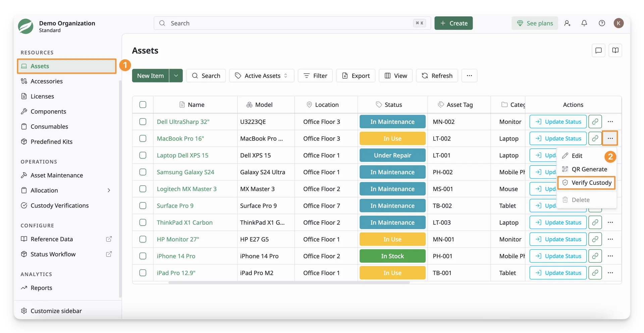Check the ThinkPad X1 Carbon checkbox
Viewport: 644px width, 333px height.
[143, 222]
